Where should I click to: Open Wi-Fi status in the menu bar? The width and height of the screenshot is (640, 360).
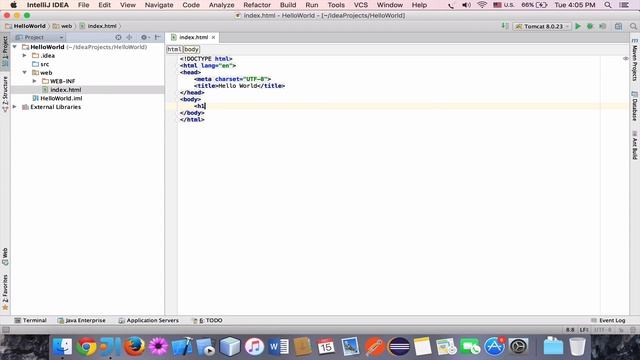[x=482, y=5]
